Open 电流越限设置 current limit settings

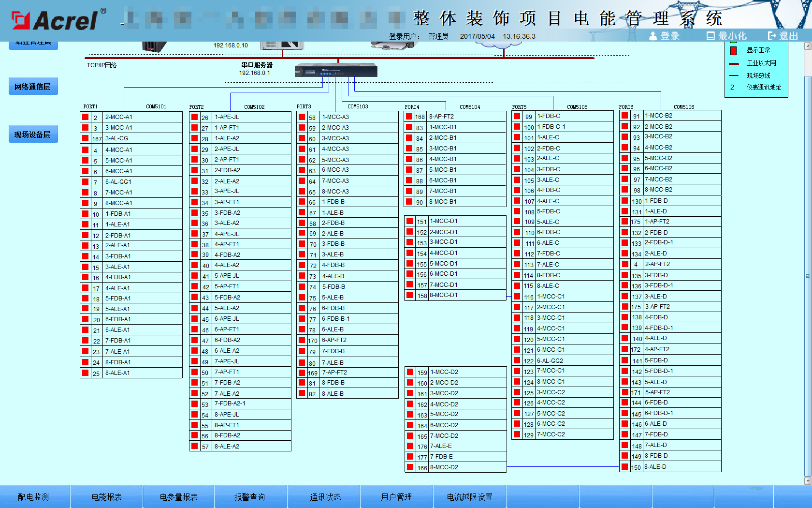point(469,497)
